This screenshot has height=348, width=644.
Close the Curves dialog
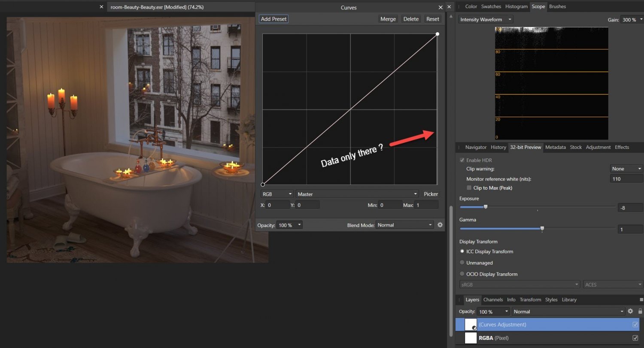(x=440, y=7)
